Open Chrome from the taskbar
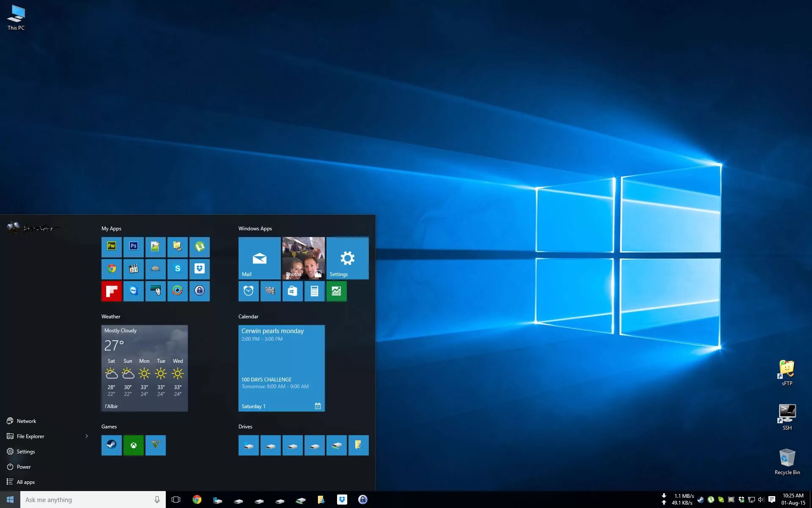The width and height of the screenshot is (812, 508). click(197, 500)
